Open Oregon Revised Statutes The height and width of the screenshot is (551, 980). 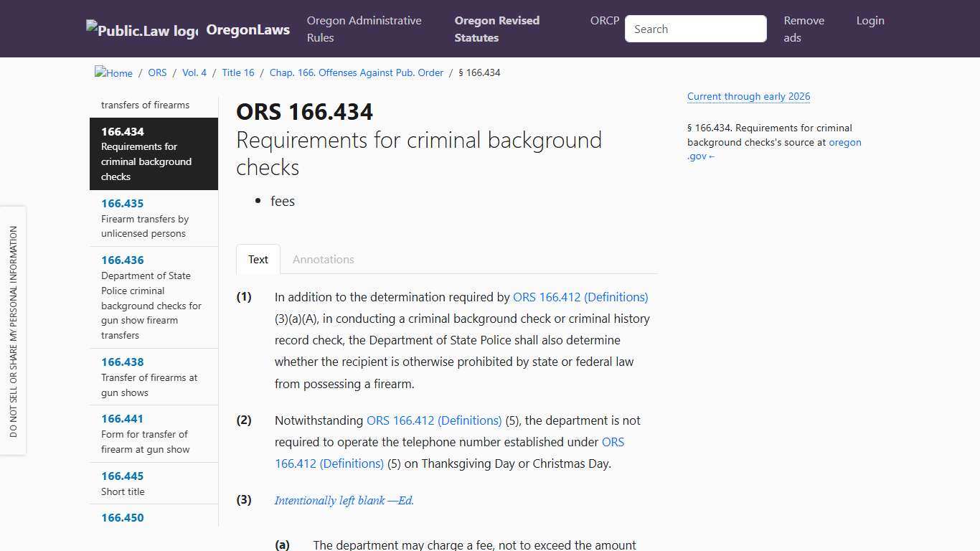[496, 29]
